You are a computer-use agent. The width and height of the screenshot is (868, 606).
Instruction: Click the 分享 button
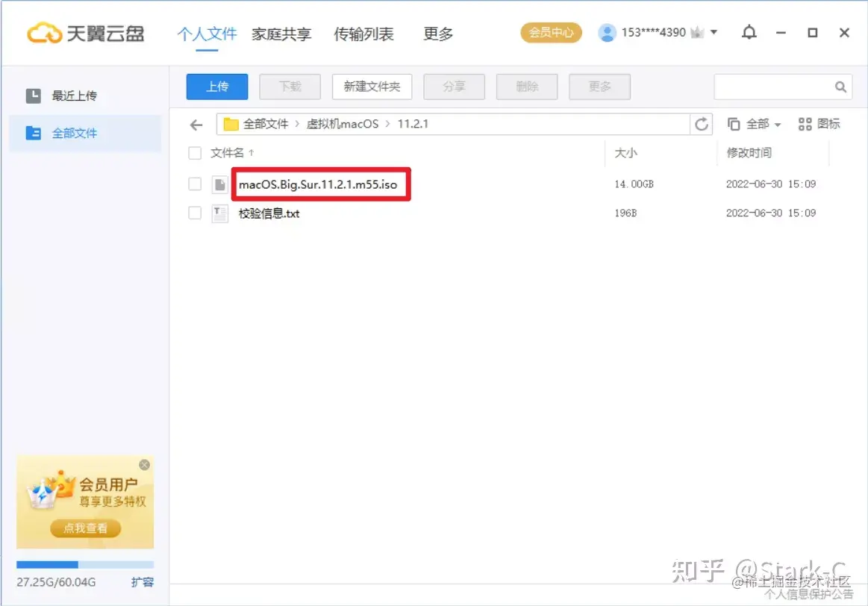click(454, 87)
